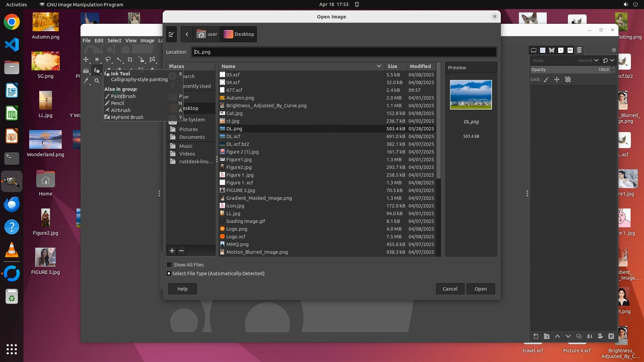
Task: Click add bookmark plus button in Places
Action: 172,251
